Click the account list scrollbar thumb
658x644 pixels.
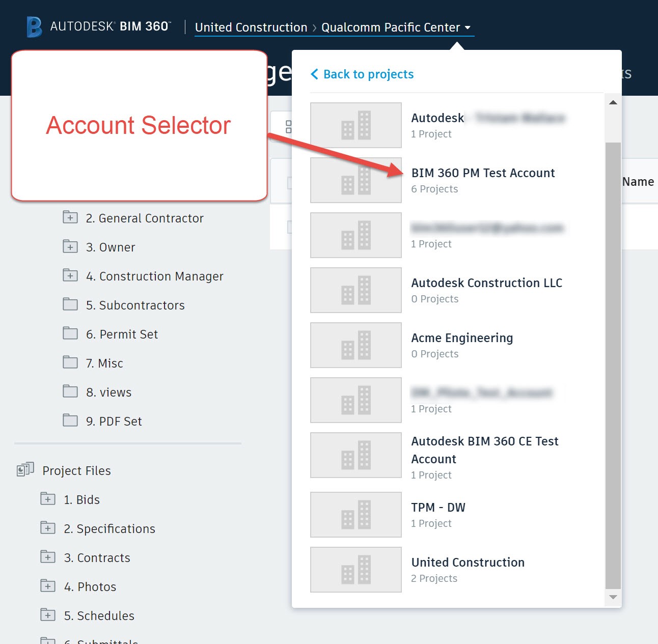point(613,365)
